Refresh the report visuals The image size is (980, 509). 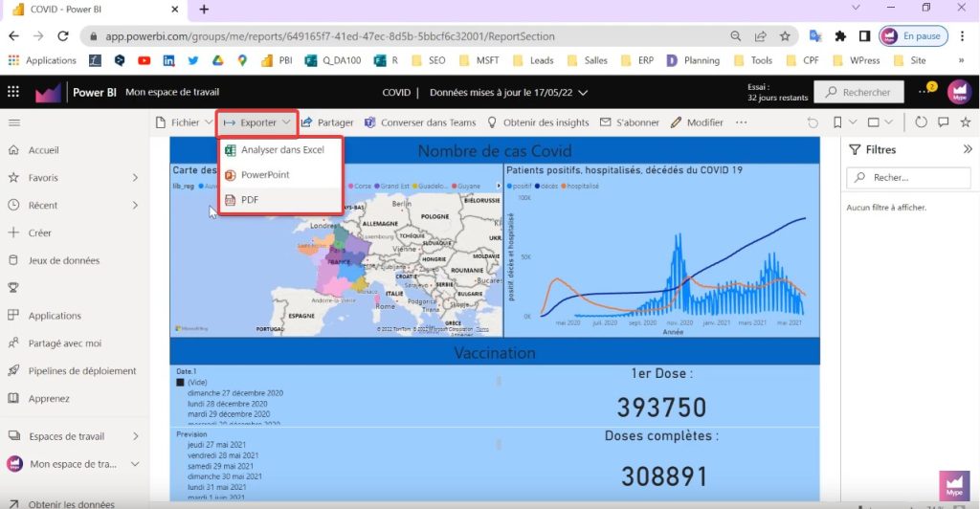(921, 122)
